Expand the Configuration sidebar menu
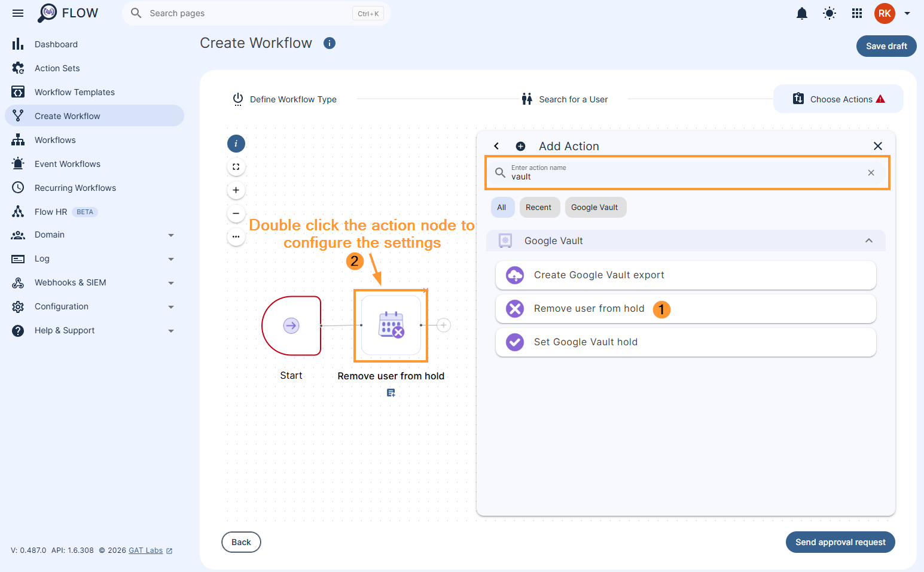 pyautogui.click(x=94, y=307)
